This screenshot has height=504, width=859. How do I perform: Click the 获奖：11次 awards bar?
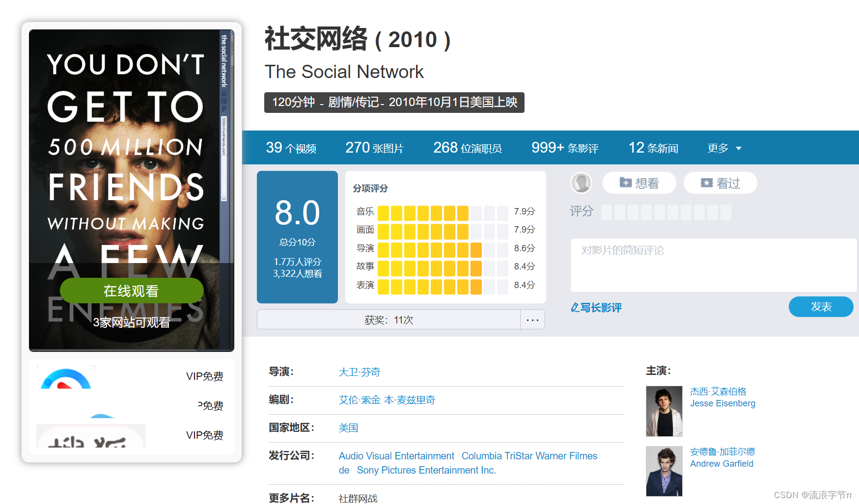tap(388, 319)
